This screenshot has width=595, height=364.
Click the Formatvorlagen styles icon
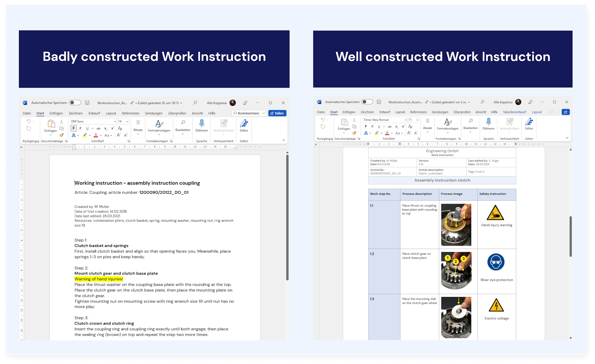159,123
